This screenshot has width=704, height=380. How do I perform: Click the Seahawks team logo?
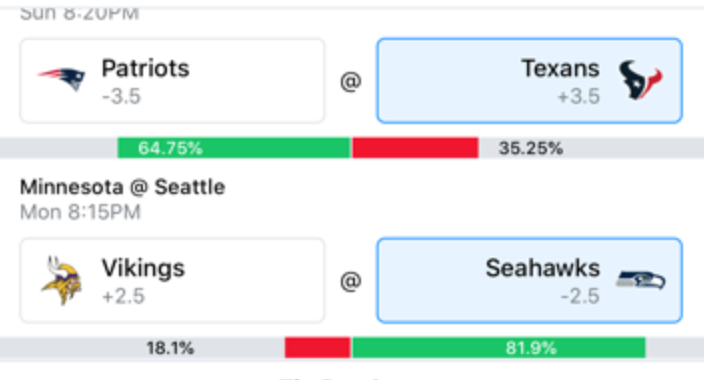(x=641, y=279)
